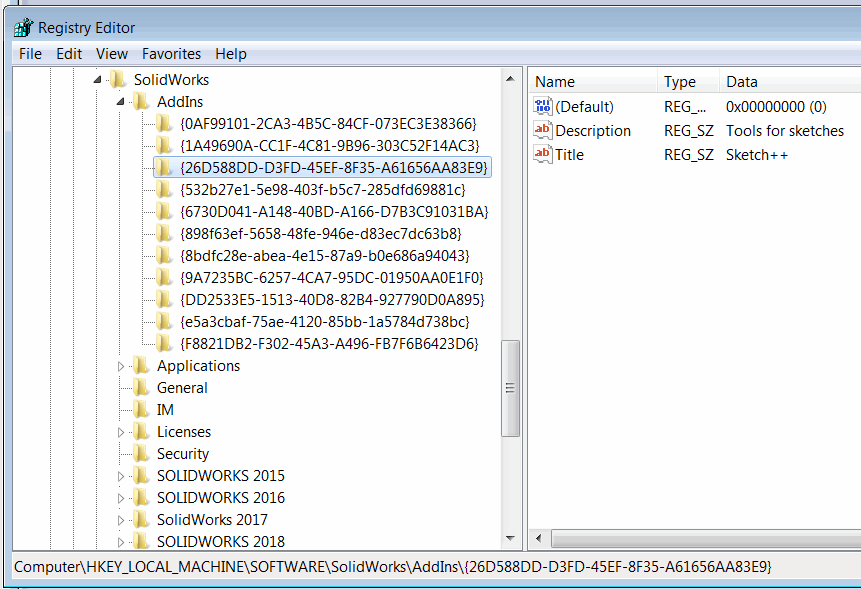Select the AddIns registry key
Image resolution: width=861 pixels, height=589 pixels.
point(180,102)
